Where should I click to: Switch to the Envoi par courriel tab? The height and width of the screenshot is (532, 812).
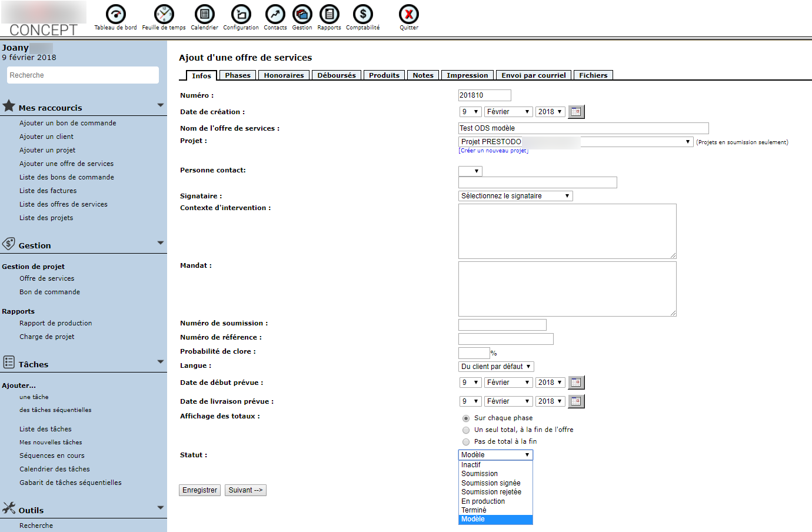(533, 75)
